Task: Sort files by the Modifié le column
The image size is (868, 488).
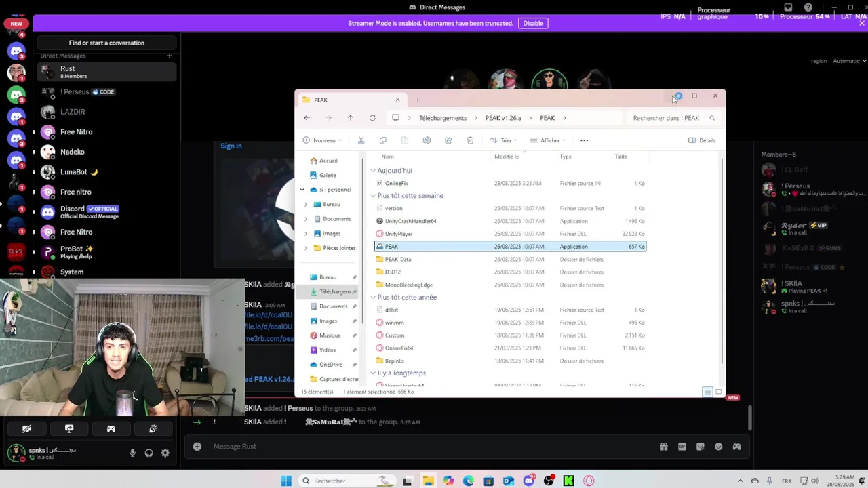Action: coord(507,157)
